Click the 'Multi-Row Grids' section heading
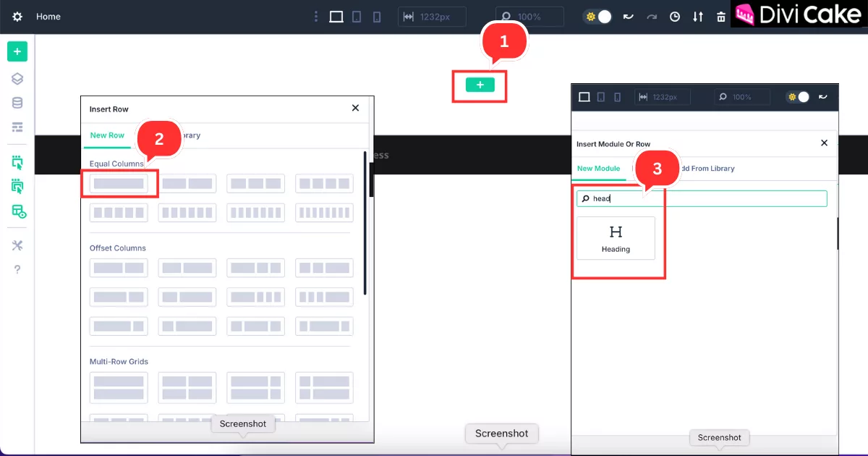The width and height of the screenshot is (868, 456). point(119,361)
